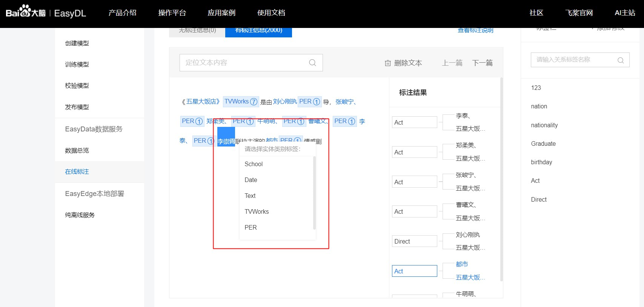The width and height of the screenshot is (644, 307).
Task: Go to the 社区 page
Action: pos(536,13)
